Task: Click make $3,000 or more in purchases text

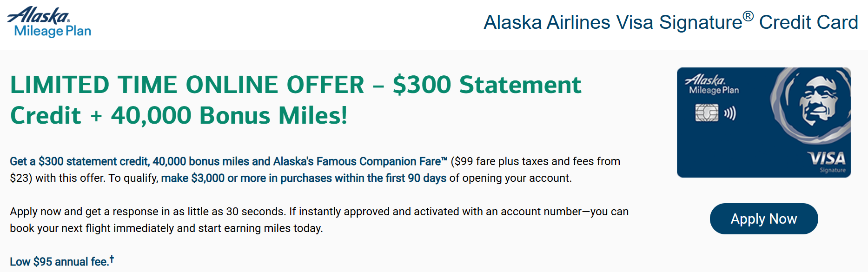Action: tap(246, 178)
